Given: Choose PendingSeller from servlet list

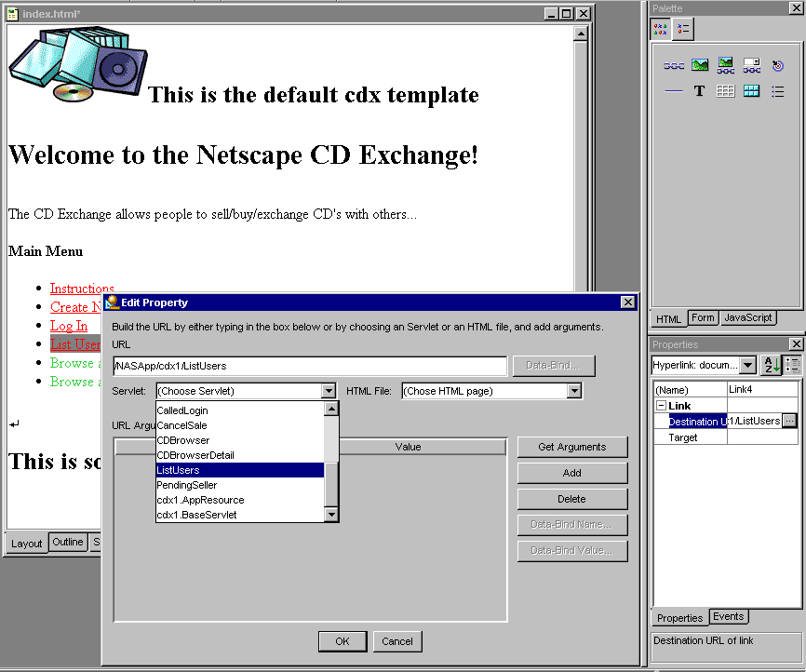Looking at the screenshot, I should [x=240, y=485].
